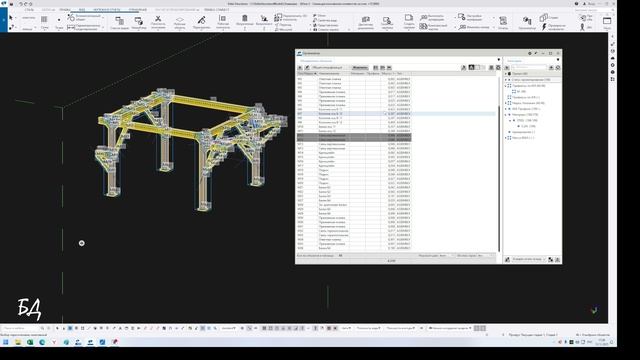Viewport: 640px width, 360px height.
Task: Open the Правка ribbon tab
Action: (x=64, y=9)
